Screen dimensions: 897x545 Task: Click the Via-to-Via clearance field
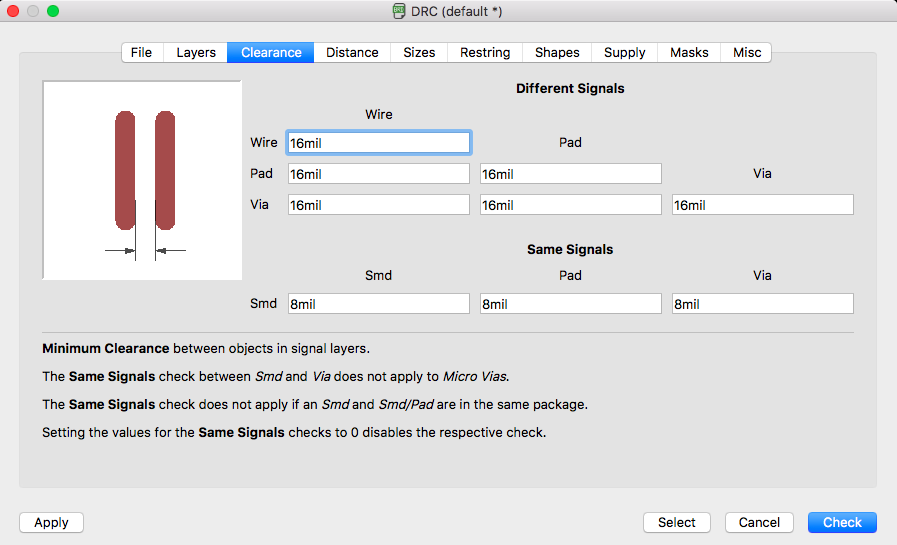point(763,205)
